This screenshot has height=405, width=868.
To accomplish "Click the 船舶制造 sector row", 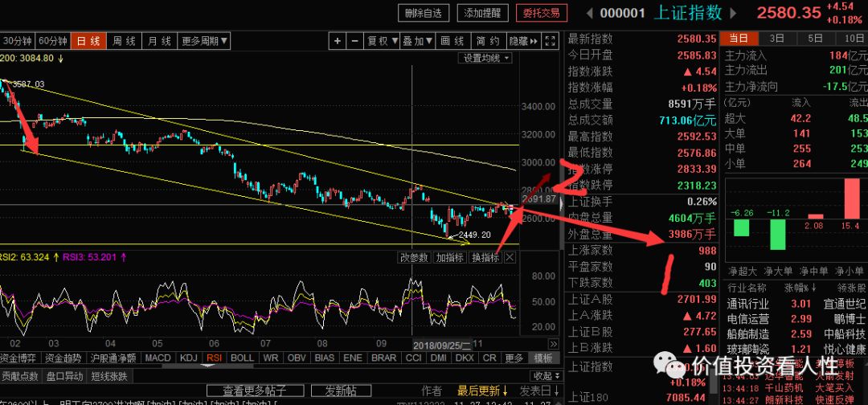I will click(796, 334).
